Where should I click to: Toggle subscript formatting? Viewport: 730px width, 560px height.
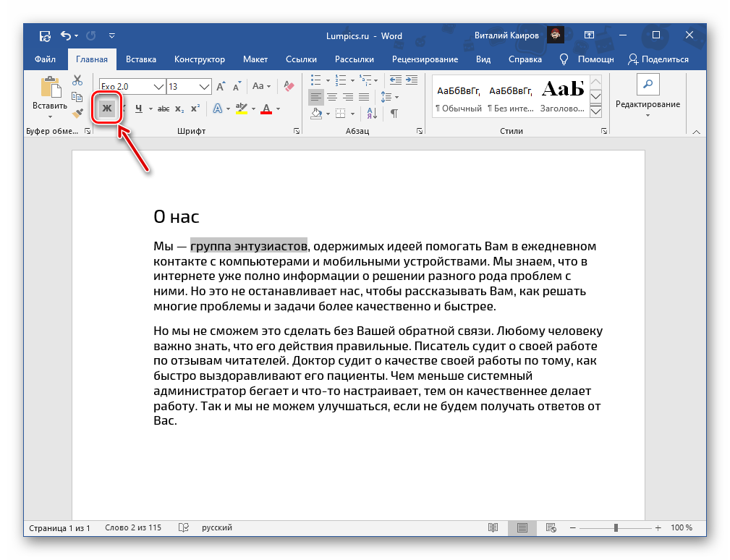click(179, 109)
